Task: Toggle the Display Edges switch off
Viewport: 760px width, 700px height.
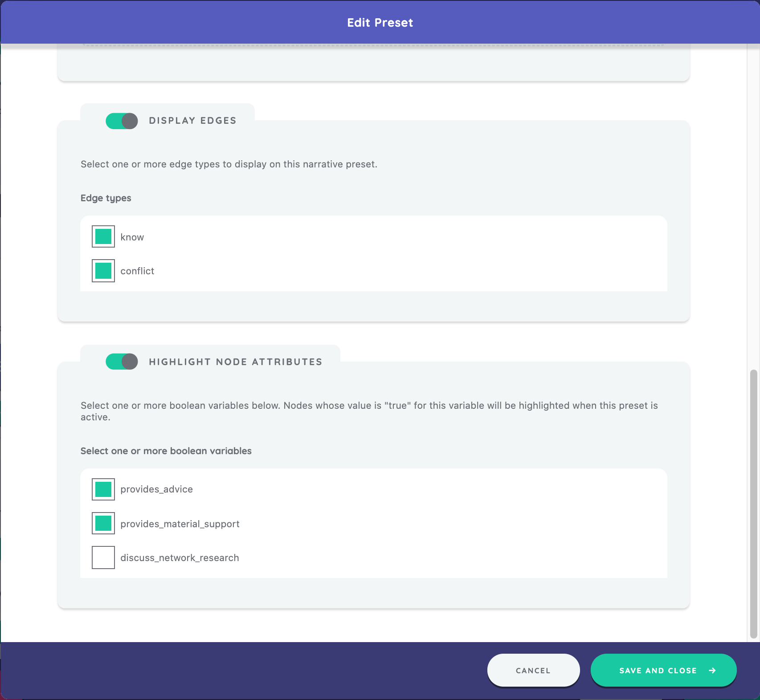Action: tap(122, 121)
